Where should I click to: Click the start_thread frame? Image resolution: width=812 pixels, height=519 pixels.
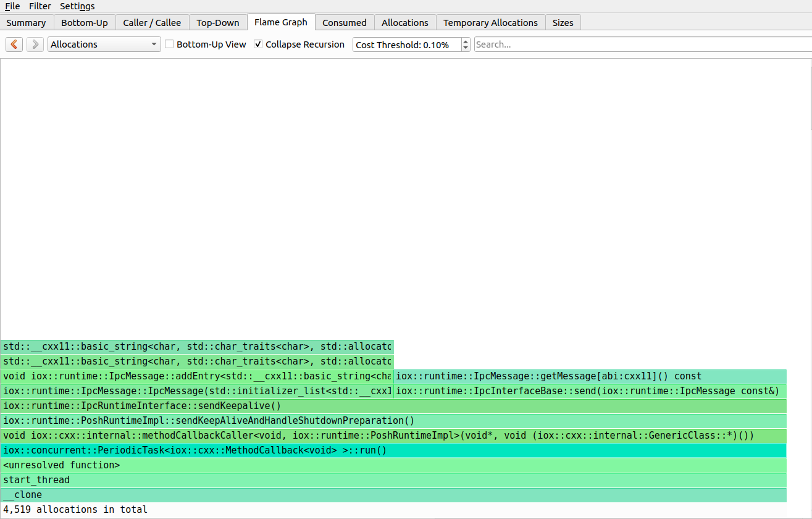[247, 479]
